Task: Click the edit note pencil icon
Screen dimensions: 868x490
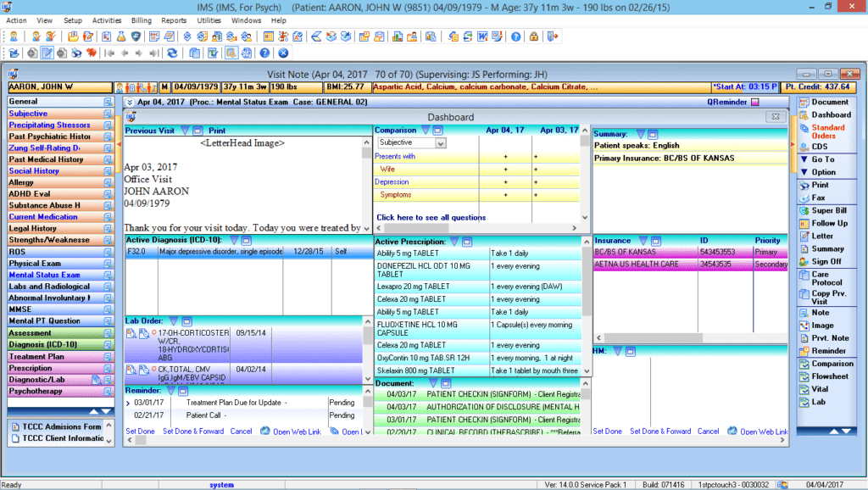Action: (x=47, y=53)
